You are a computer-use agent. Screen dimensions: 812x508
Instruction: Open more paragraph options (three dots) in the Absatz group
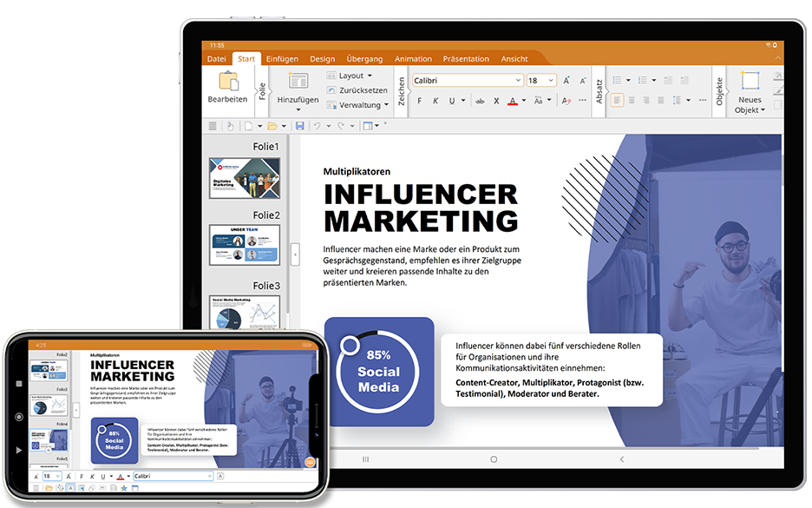[x=702, y=100]
